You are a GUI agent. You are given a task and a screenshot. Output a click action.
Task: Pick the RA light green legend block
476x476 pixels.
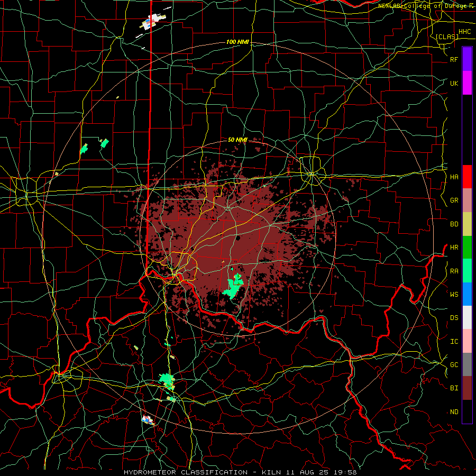coord(467,271)
